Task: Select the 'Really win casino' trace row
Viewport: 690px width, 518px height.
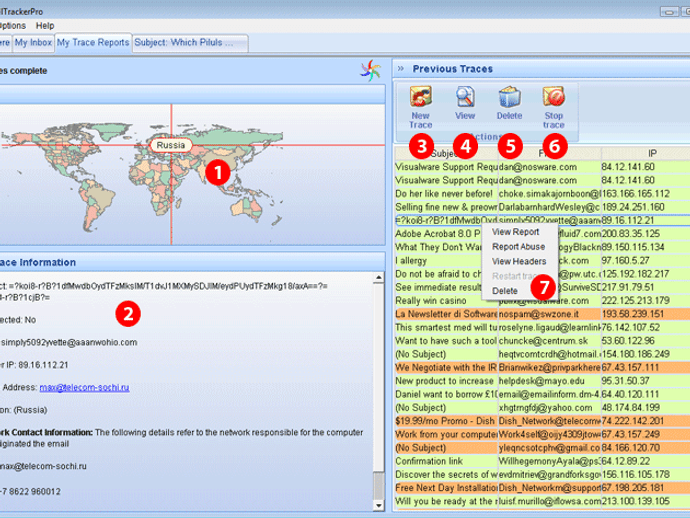Action: [543, 301]
